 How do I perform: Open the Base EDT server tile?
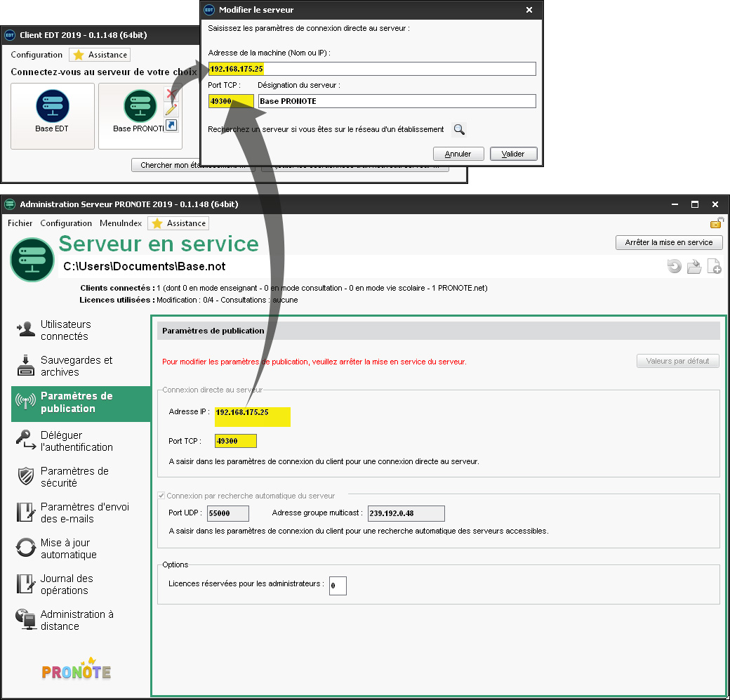[53, 116]
